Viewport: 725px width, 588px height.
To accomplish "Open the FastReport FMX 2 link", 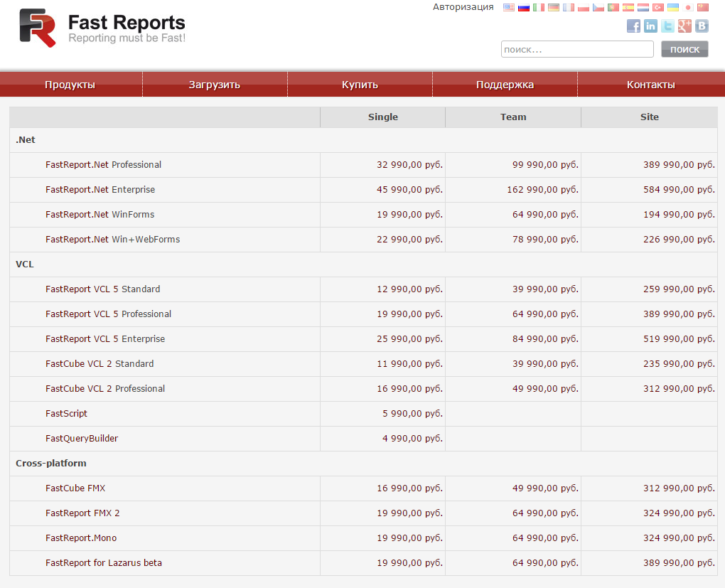I will click(x=82, y=513).
